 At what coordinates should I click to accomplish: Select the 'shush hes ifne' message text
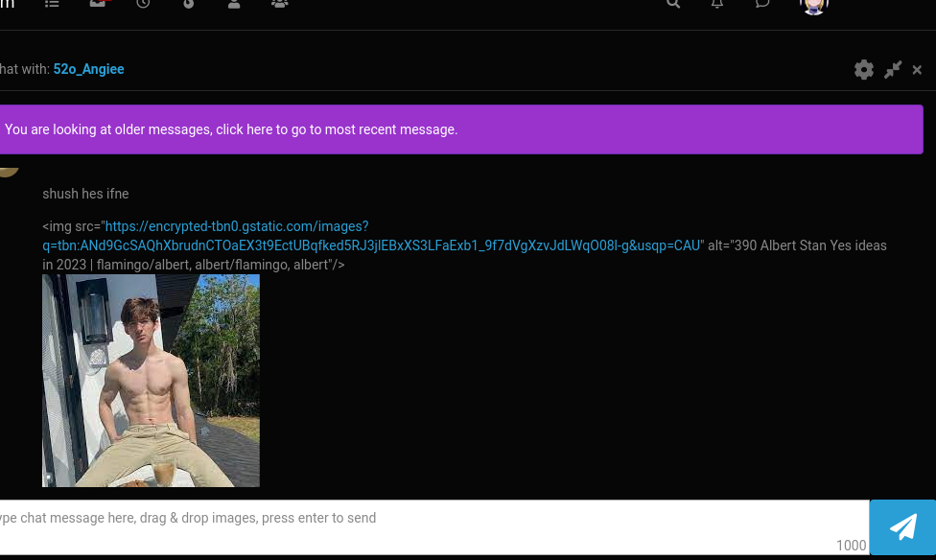[85, 194]
